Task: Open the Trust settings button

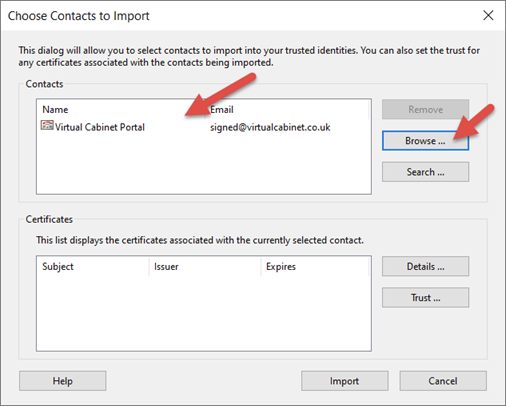Action: pos(425,297)
